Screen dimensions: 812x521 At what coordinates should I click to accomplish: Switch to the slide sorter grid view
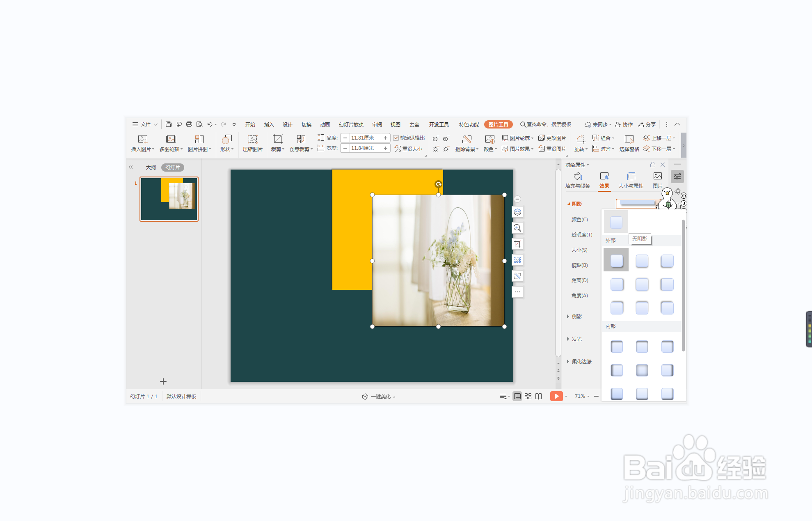point(528,396)
